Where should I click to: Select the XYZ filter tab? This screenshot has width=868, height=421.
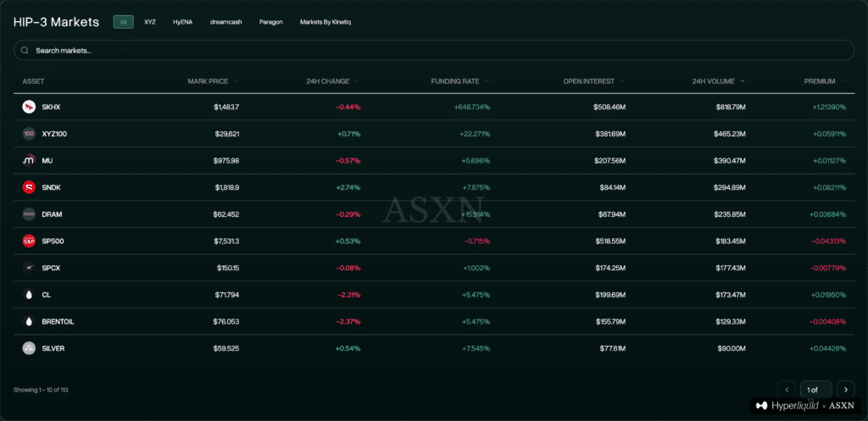point(150,22)
